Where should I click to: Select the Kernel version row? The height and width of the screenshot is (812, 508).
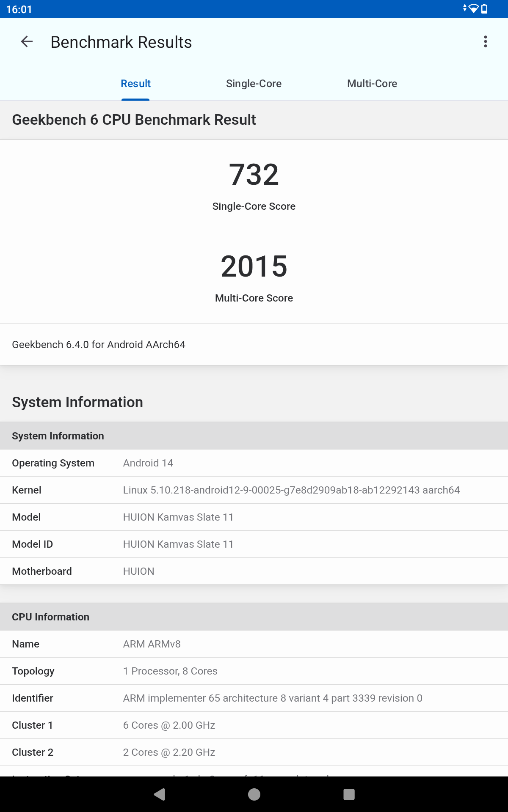pyautogui.click(x=254, y=490)
